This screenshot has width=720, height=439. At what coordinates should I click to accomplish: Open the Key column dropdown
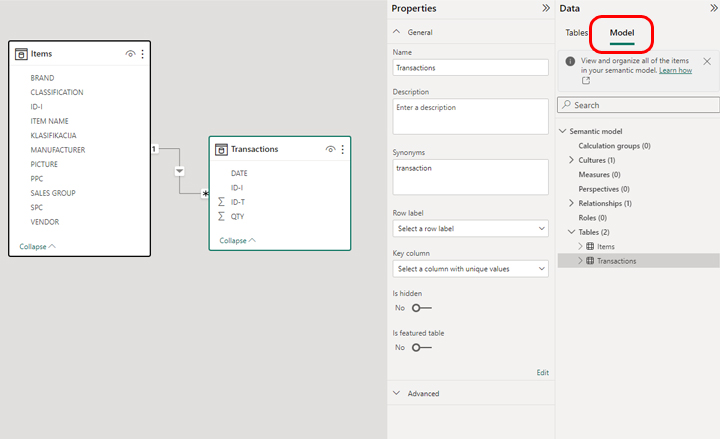pyautogui.click(x=471, y=269)
